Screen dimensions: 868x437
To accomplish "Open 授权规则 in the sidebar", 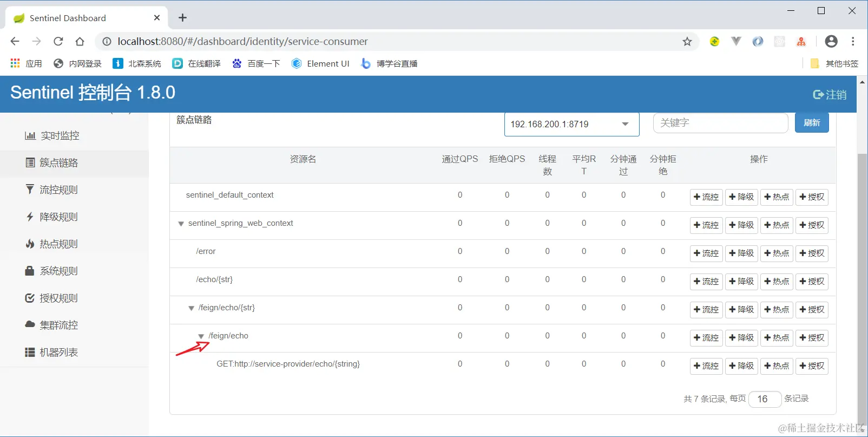I will pos(52,298).
